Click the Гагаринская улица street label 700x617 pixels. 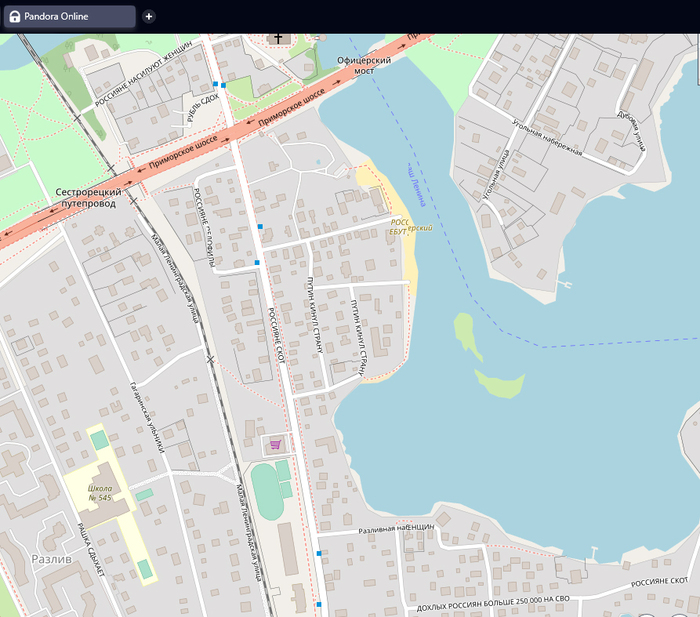click(147, 417)
